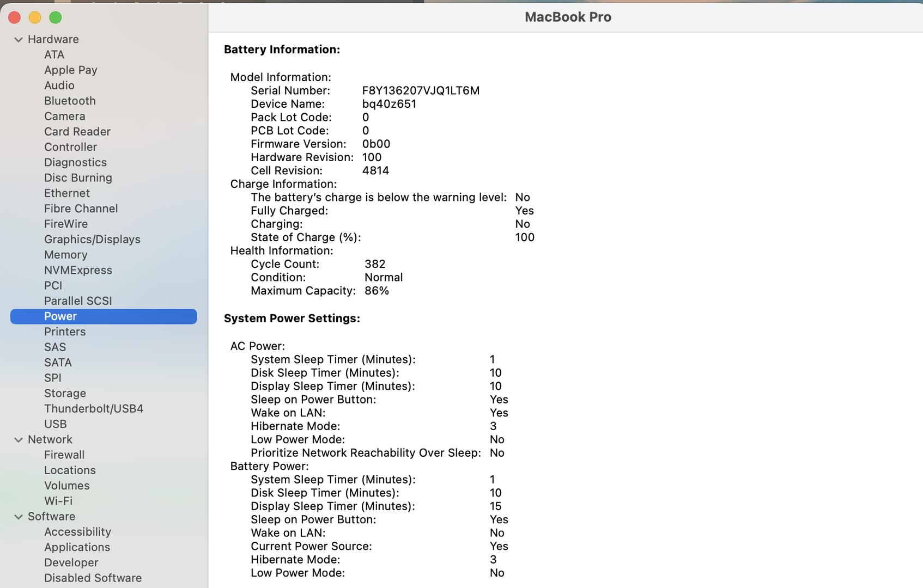The width and height of the screenshot is (923, 588).
Task: Select the Camera sidebar item
Action: click(64, 116)
